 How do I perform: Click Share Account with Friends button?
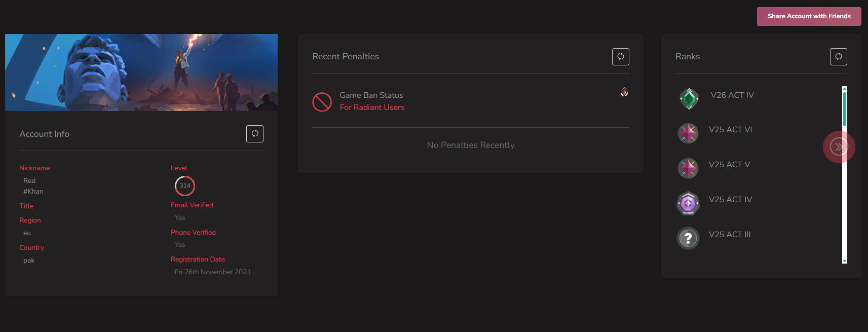pos(809,16)
